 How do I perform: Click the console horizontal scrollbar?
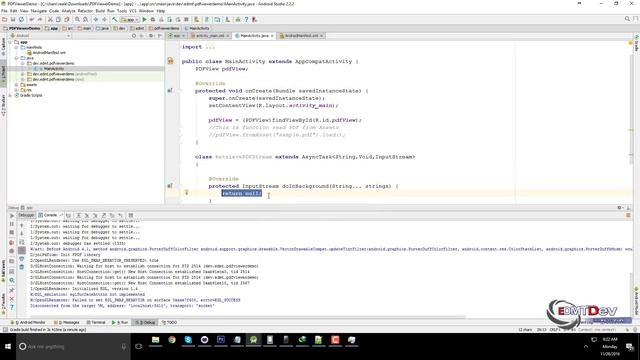click(x=247, y=317)
